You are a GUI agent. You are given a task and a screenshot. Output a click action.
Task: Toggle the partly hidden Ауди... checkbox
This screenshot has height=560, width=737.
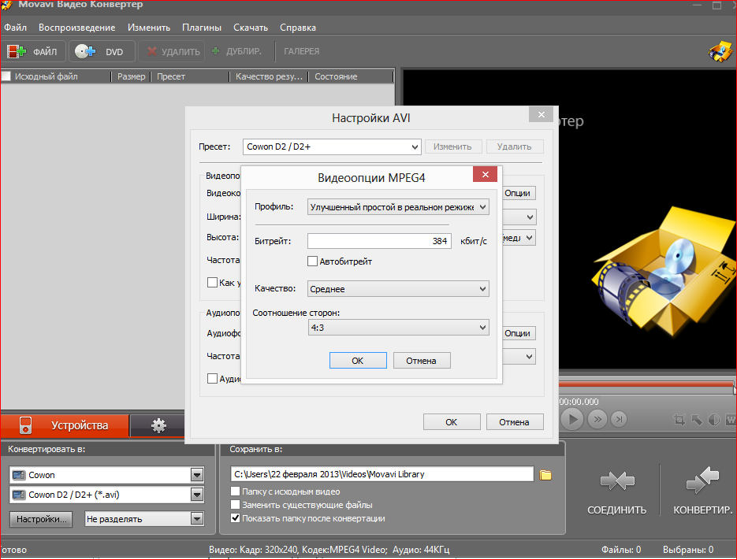pos(213,378)
